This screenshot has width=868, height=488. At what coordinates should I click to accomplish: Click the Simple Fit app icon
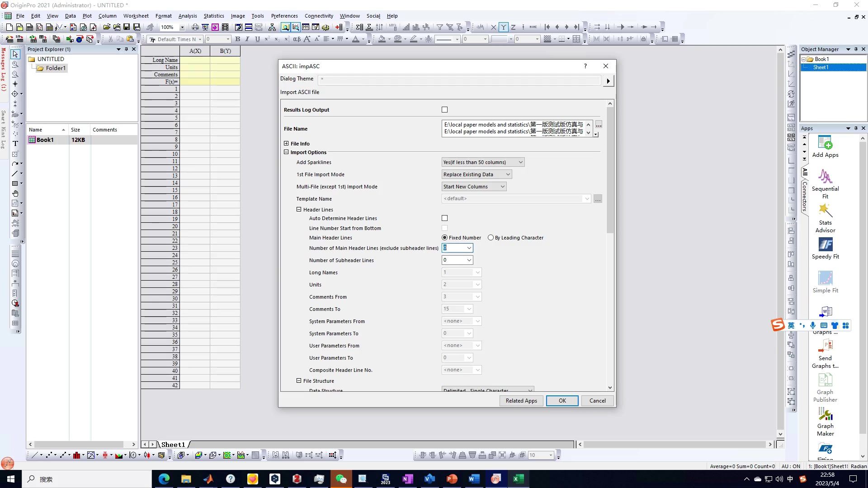[826, 278]
